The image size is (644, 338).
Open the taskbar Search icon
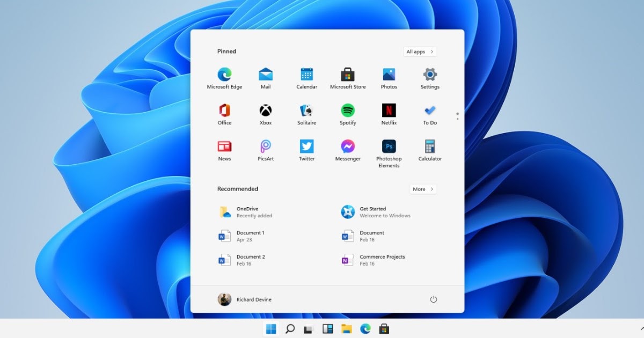[x=290, y=329]
